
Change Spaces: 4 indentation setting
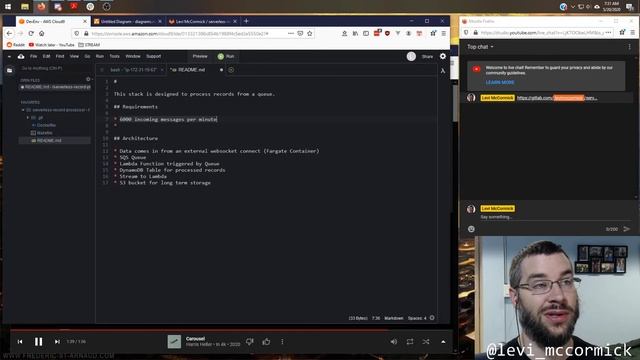417,318
